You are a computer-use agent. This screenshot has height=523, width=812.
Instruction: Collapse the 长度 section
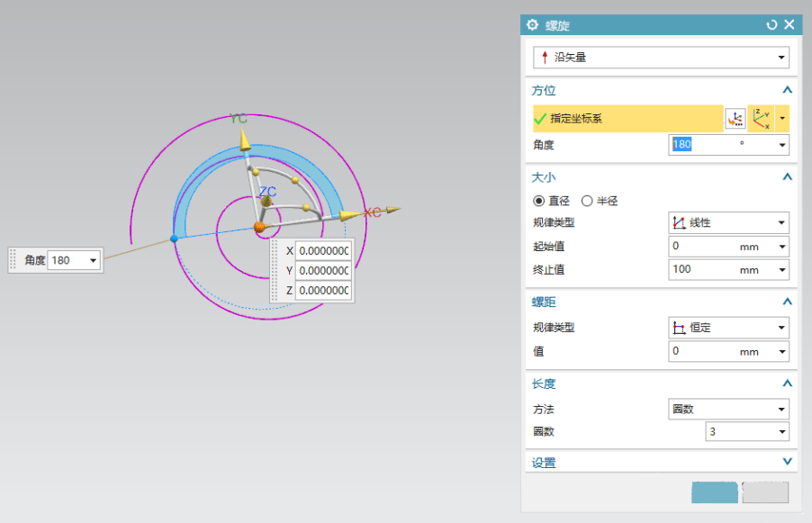[x=787, y=383]
